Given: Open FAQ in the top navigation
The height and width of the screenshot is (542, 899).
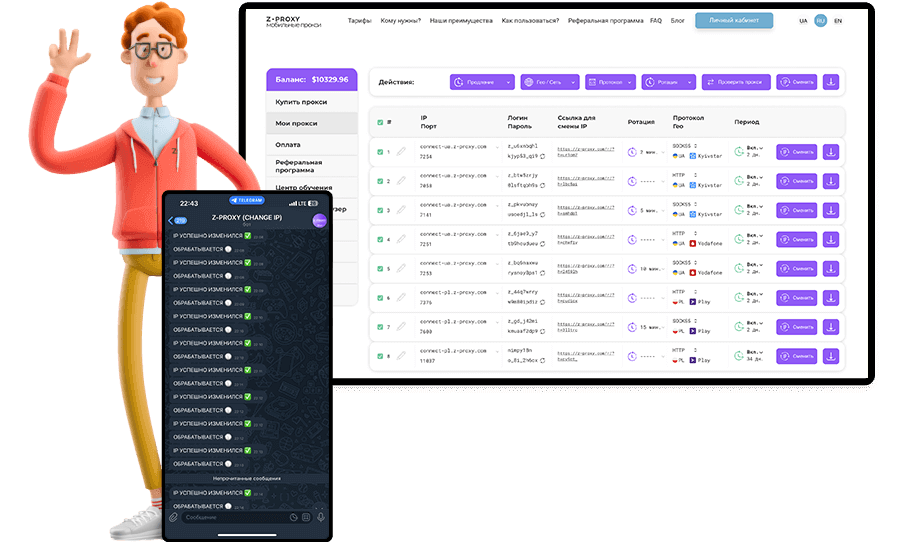Looking at the screenshot, I should 656,21.
